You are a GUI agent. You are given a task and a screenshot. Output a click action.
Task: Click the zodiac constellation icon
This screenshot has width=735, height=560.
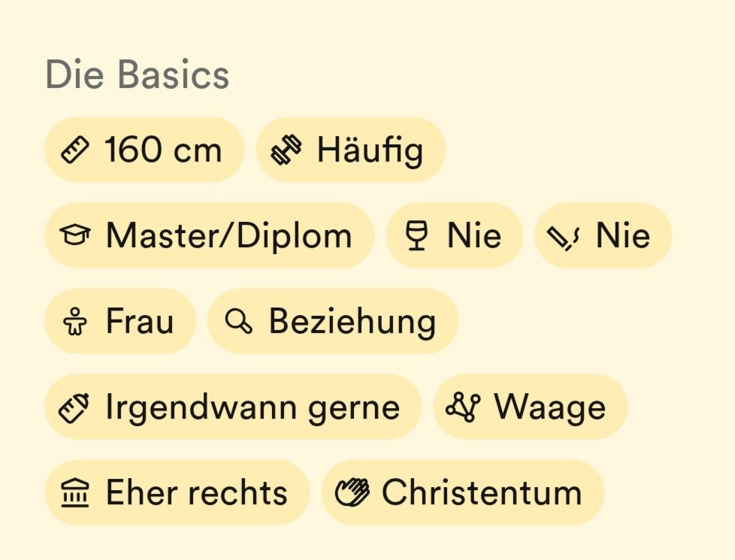click(462, 407)
